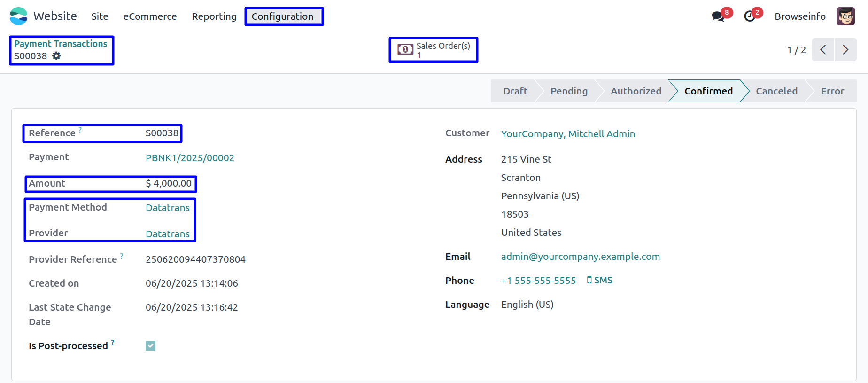
Task: Click the Pennsylvania (US) state text
Action: click(540, 196)
